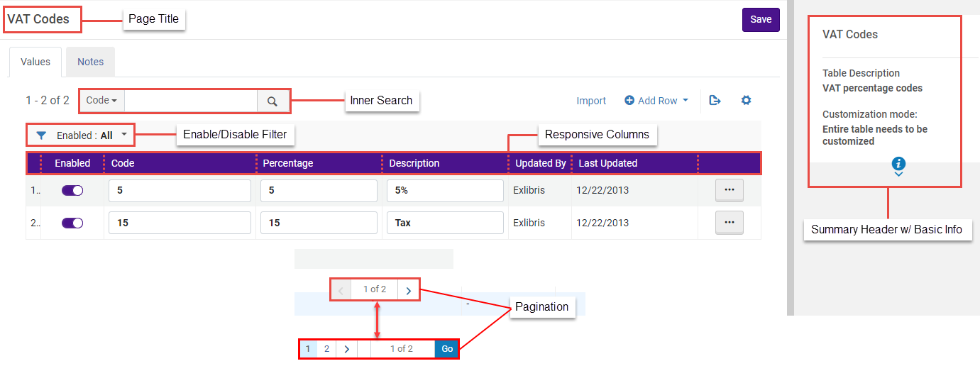Click the Enabled column header

(x=72, y=163)
